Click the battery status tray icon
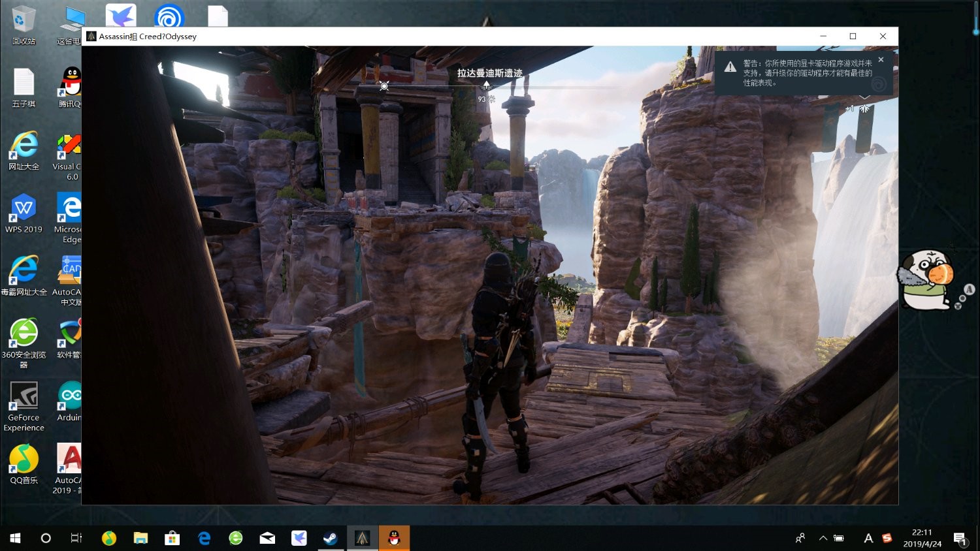Image resolution: width=980 pixels, height=551 pixels. pyautogui.click(x=839, y=538)
